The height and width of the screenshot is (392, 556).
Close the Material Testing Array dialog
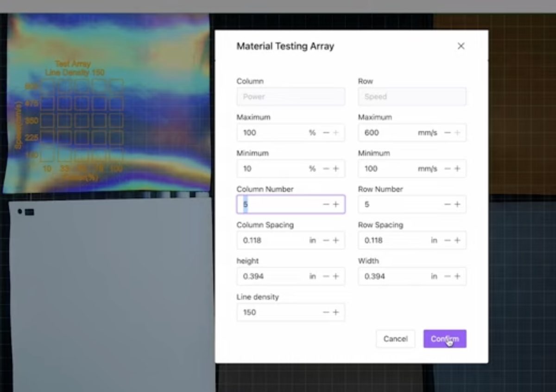tap(461, 46)
